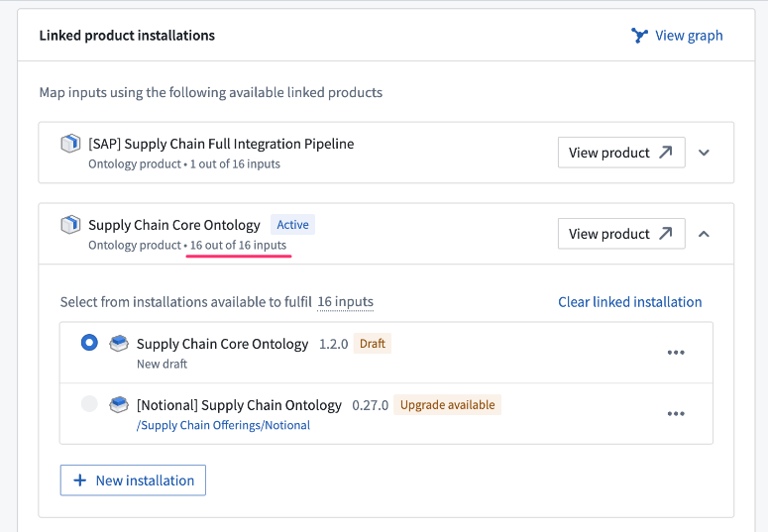Viewport: 768px width, 532px height.
Task: Click the View graph link
Action: pyautogui.click(x=677, y=36)
